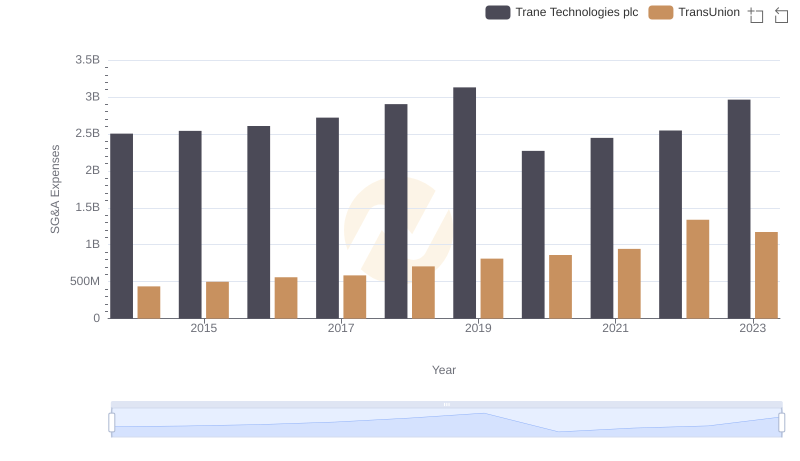
Task: Click the 2.5B y-axis label
Action: 88,134
